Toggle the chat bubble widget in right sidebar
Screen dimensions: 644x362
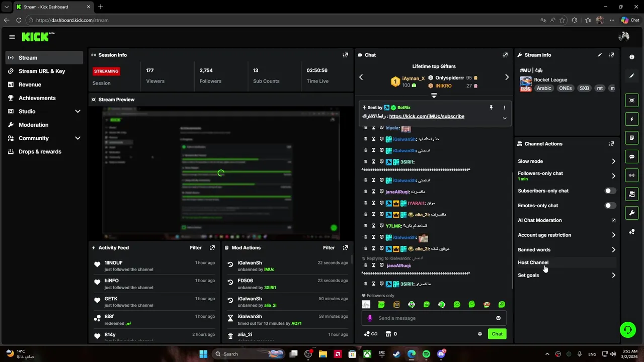632,156
